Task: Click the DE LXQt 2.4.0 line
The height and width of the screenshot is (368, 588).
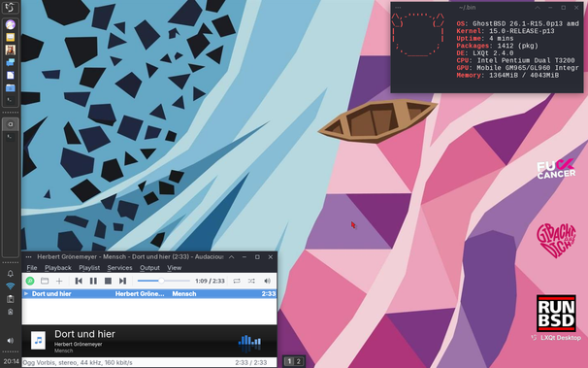Action: coord(485,53)
